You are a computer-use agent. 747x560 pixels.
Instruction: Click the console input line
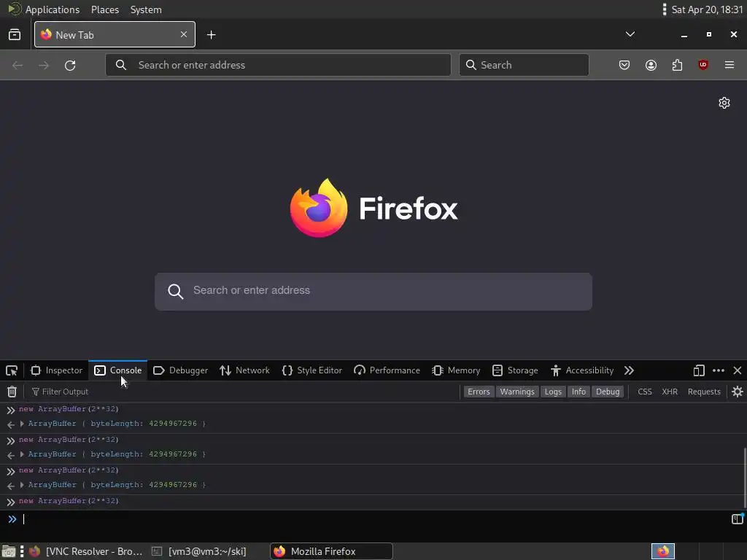point(374,519)
